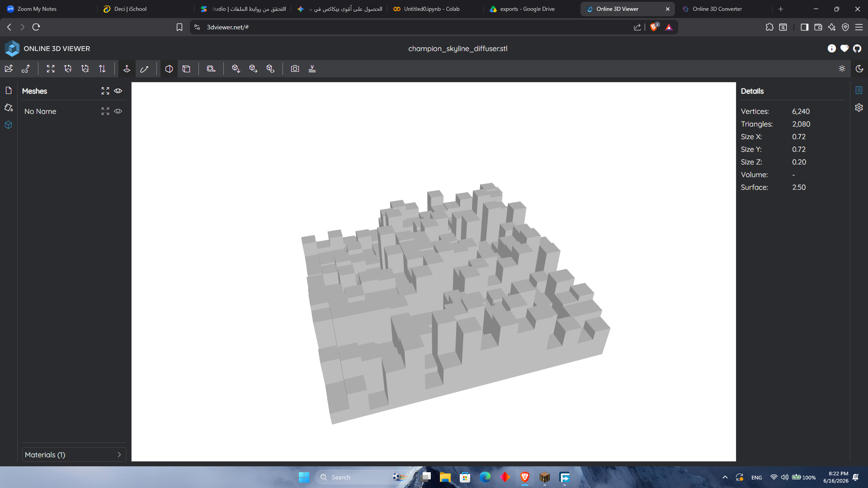Open Windows Start menu
This screenshot has width=868, height=488.
click(304, 477)
